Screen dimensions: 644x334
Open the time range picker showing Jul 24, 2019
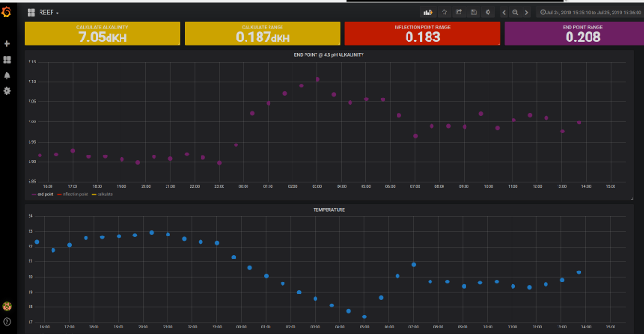(592, 12)
